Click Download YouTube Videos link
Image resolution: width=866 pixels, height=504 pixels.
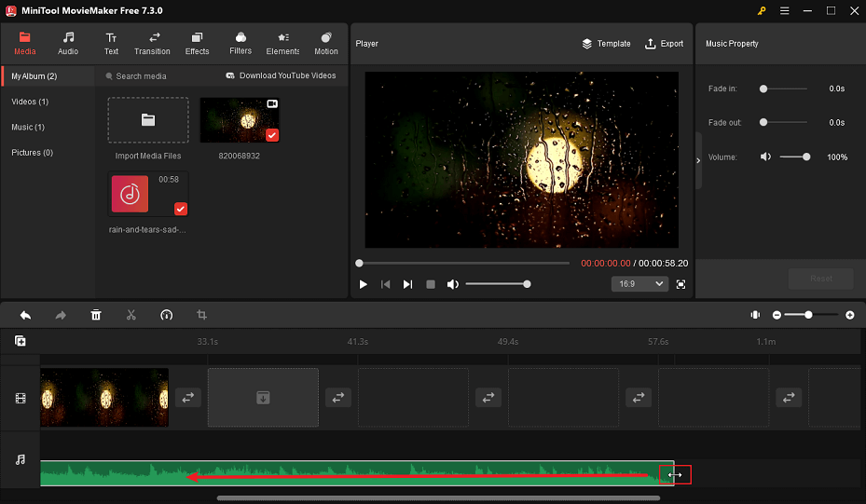pyautogui.click(x=281, y=75)
